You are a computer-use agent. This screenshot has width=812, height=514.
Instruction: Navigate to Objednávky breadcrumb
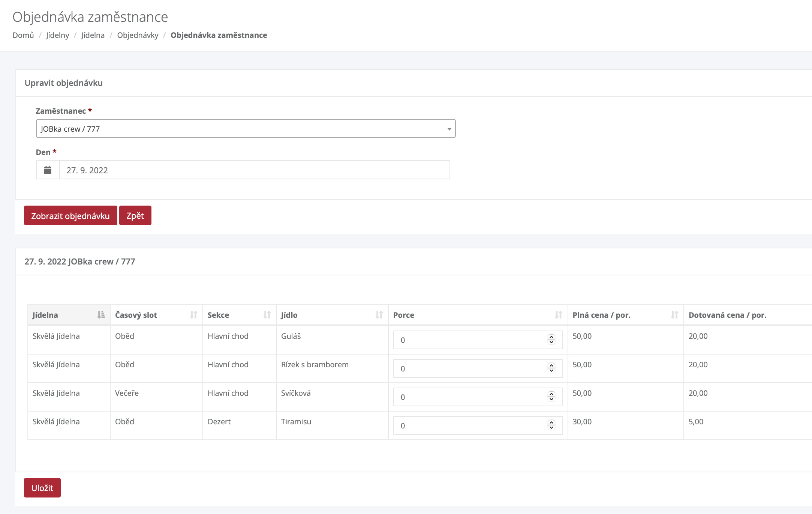[138, 35]
